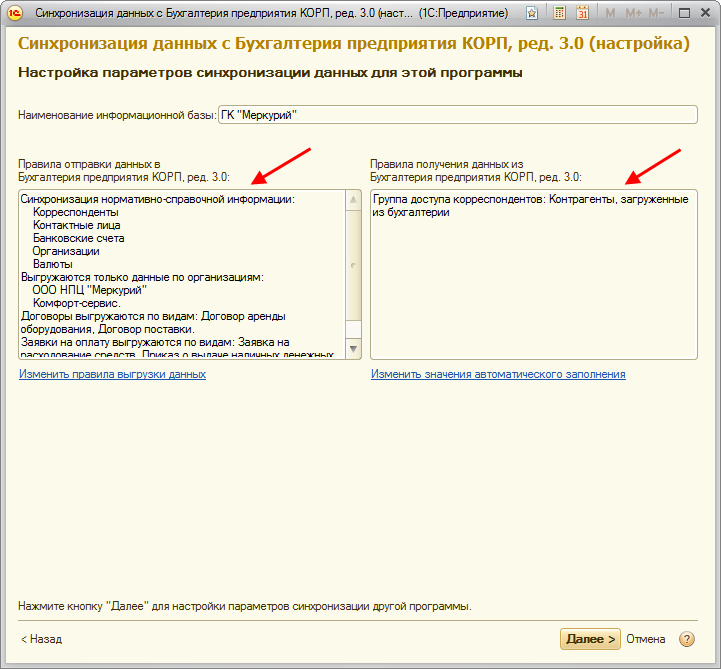Click the sending rules scrollbar thumb
The image size is (721, 669).
tap(353, 265)
